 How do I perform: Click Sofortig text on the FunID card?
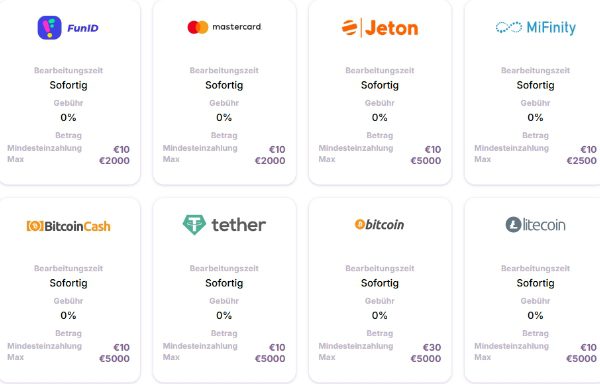point(68,85)
